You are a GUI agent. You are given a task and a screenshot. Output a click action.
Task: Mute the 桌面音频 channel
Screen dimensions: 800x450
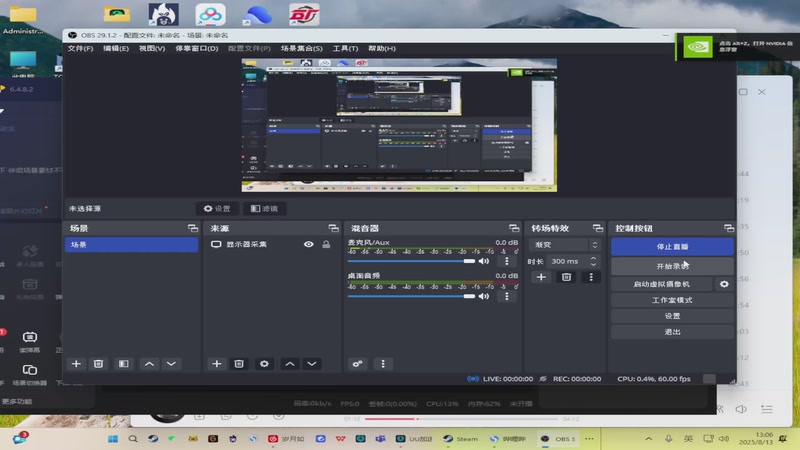pos(484,296)
